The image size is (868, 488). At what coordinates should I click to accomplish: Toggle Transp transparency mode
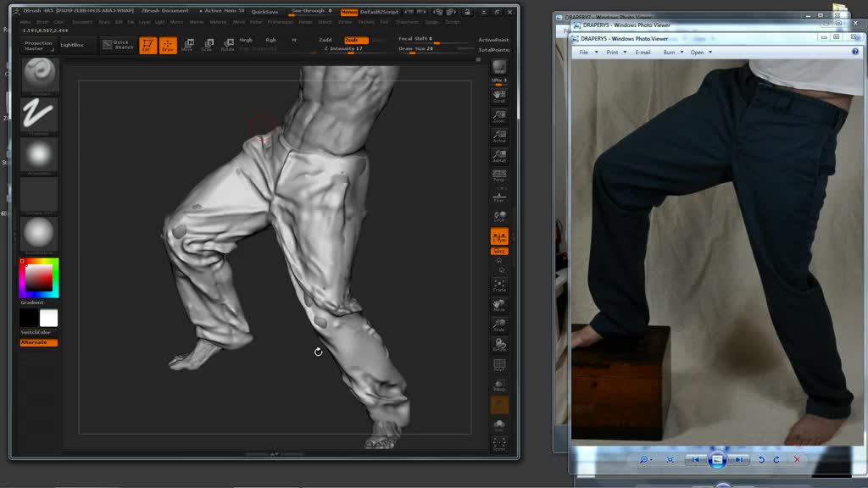(x=499, y=385)
